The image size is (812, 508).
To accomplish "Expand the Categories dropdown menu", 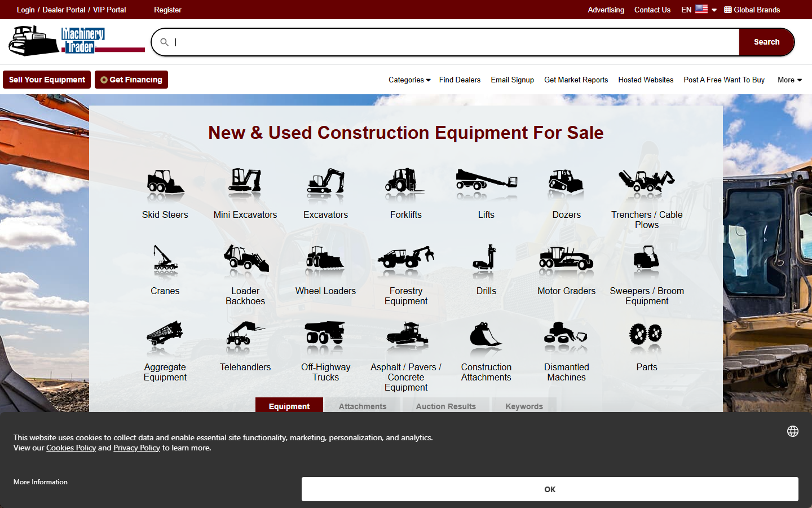I will pyautogui.click(x=409, y=80).
